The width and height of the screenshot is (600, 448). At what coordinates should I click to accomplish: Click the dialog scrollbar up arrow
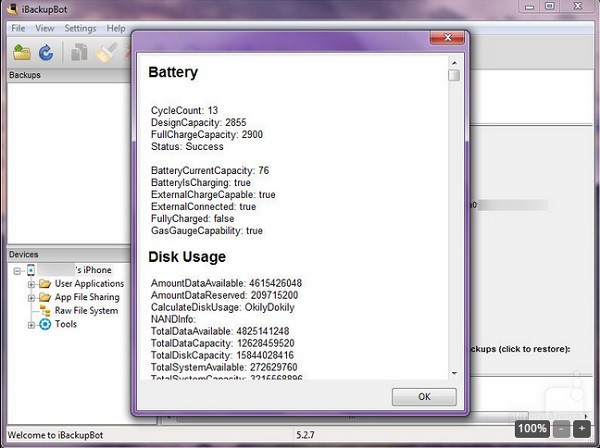pyautogui.click(x=454, y=63)
